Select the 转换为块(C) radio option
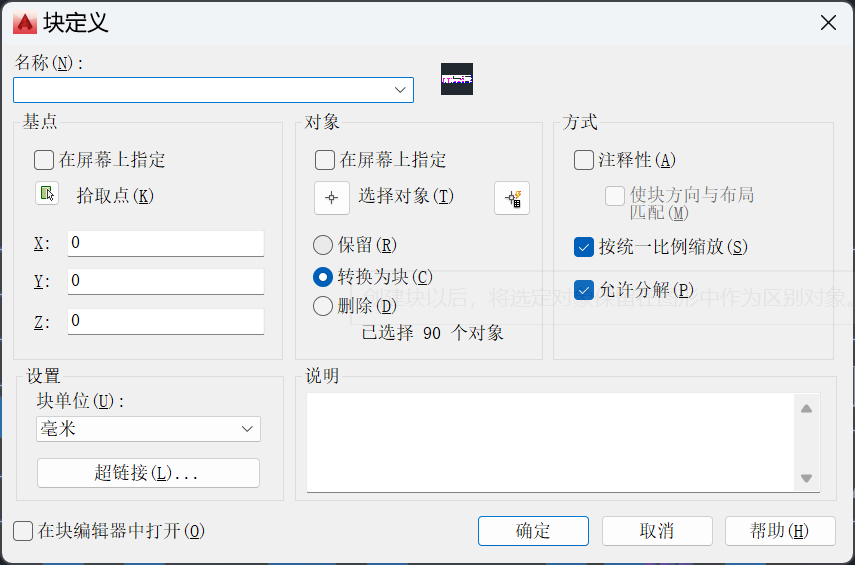 323,277
